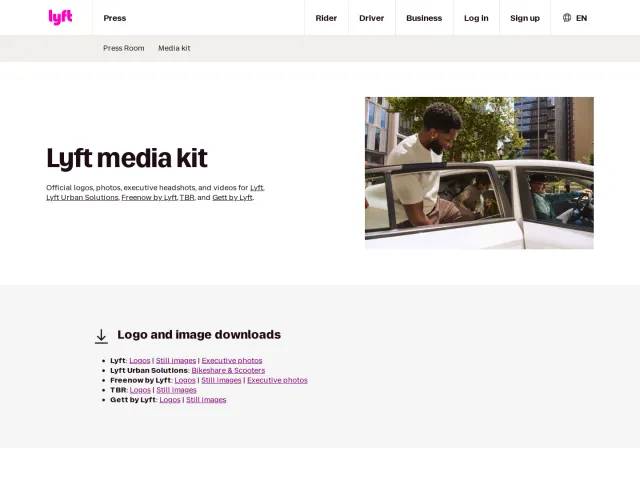Open the Bikeshare & Scooters link
The height and width of the screenshot is (480, 640).
click(228, 370)
